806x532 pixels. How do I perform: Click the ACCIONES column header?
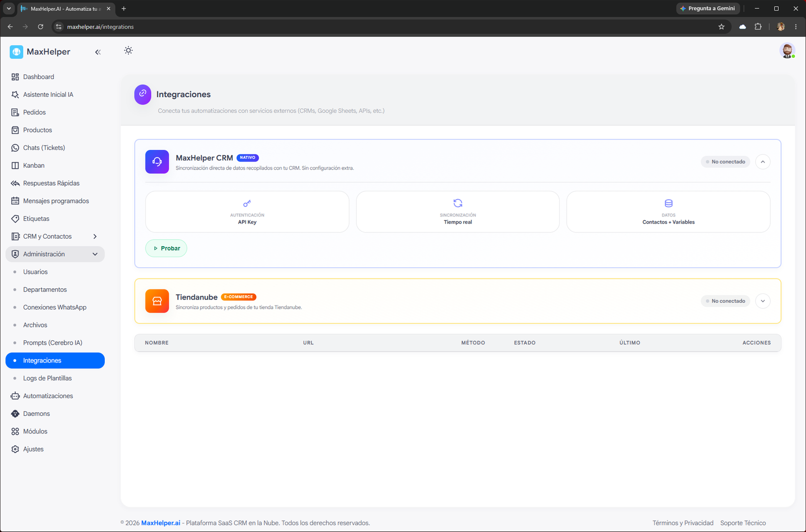(757, 343)
